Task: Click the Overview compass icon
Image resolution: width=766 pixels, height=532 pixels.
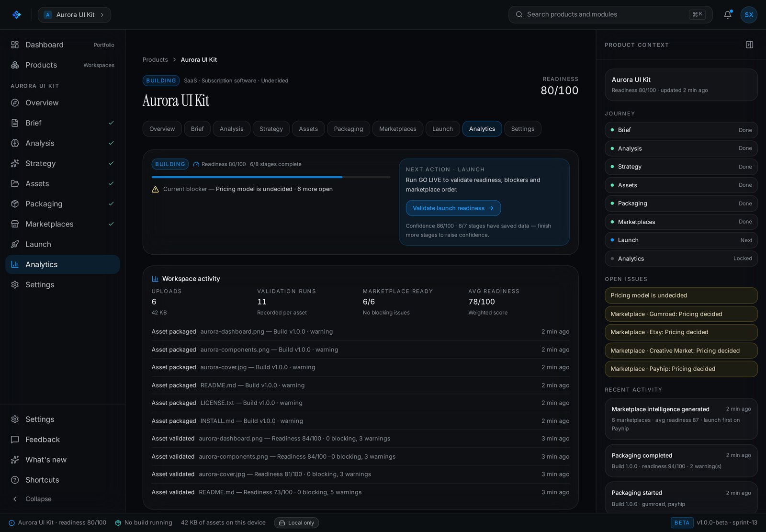Action: click(x=15, y=102)
